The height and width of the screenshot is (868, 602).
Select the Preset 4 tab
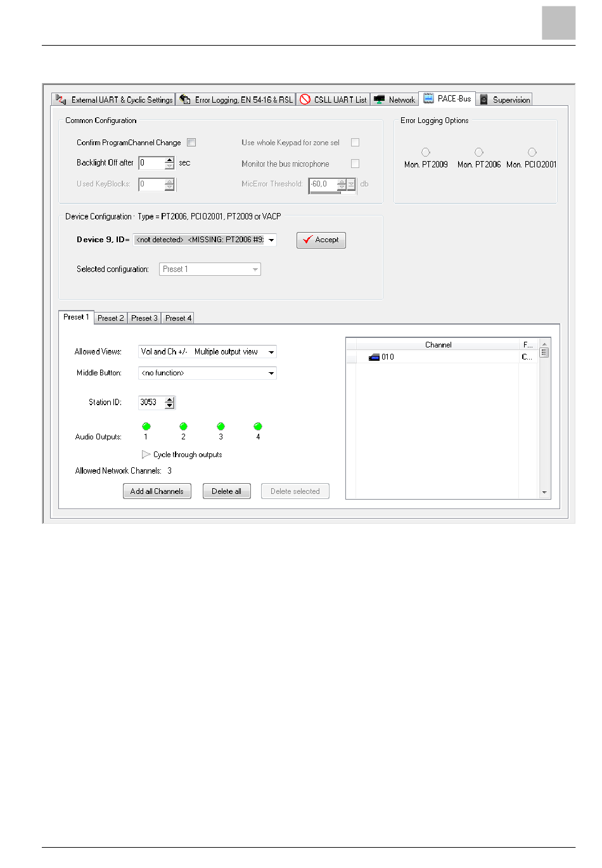[178, 318]
